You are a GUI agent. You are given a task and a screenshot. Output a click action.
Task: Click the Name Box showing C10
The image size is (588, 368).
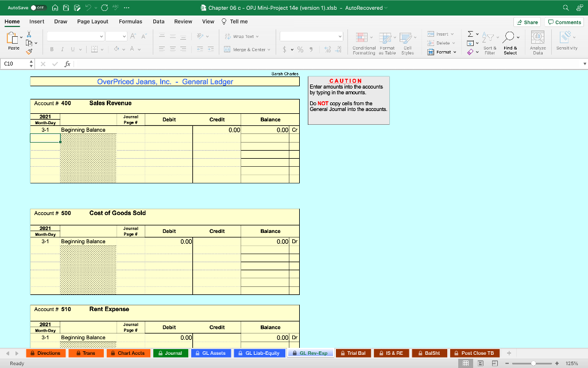pyautogui.click(x=15, y=64)
